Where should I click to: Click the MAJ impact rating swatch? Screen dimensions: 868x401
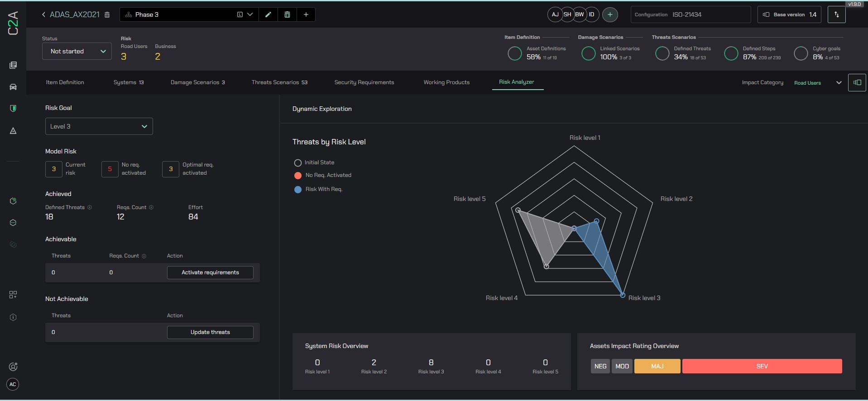657,366
